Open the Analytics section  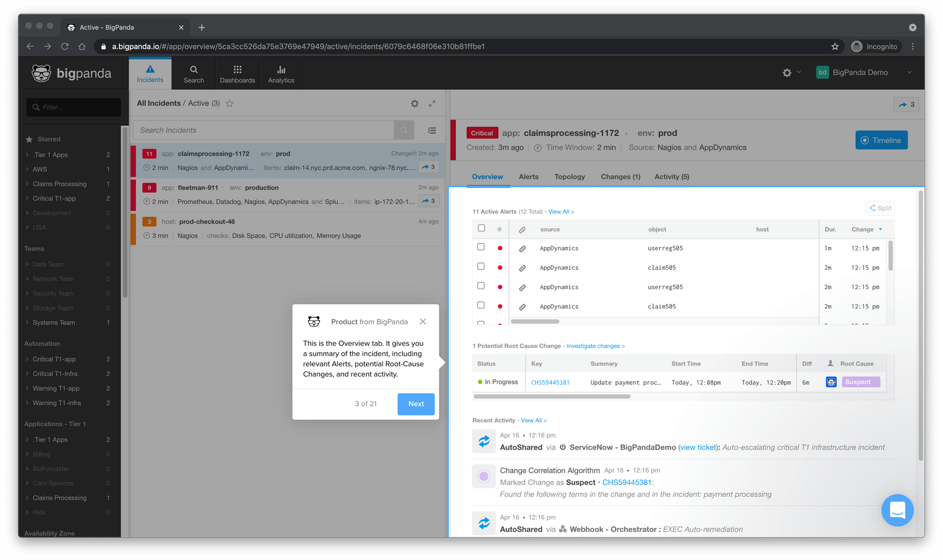click(281, 73)
